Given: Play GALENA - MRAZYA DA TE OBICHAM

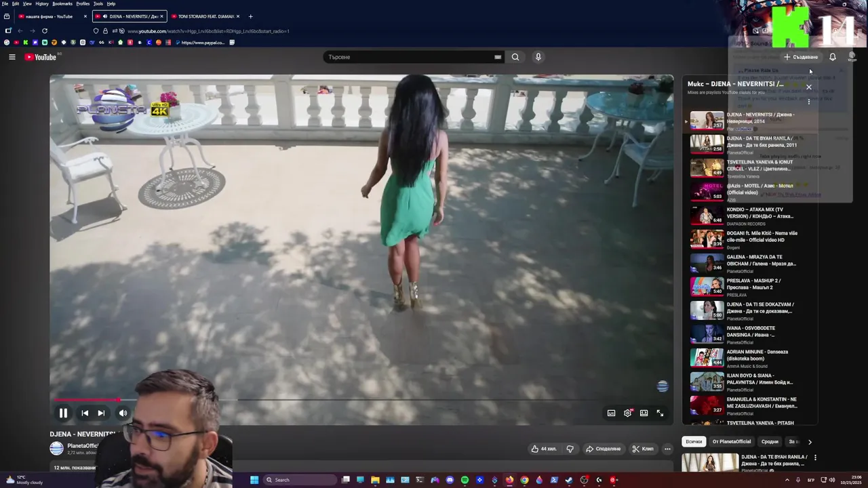Looking at the screenshot, I should pos(750,262).
